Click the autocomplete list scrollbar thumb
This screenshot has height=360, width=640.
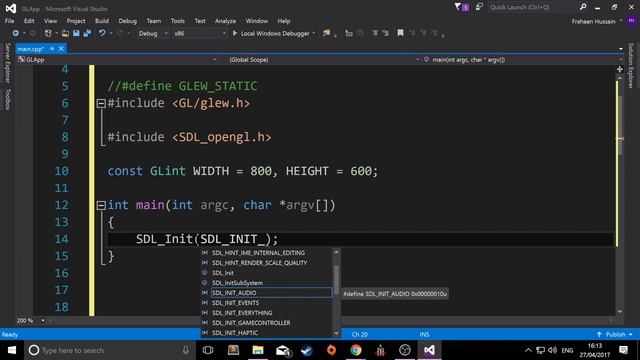pyautogui.click(x=336, y=279)
